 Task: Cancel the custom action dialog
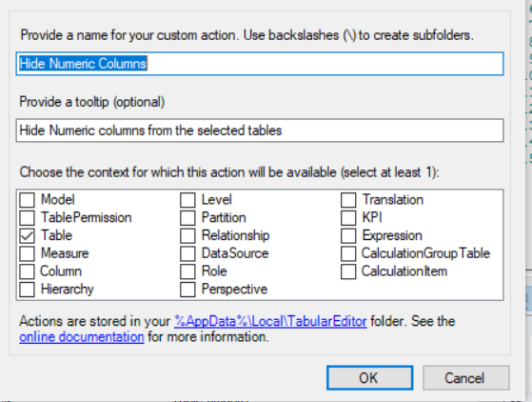point(466,378)
